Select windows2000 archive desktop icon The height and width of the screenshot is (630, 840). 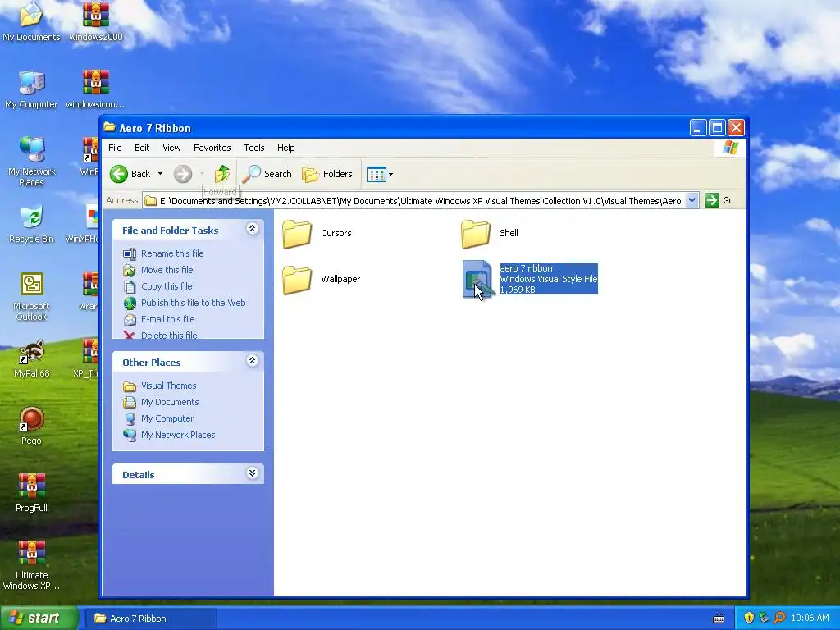pos(96,21)
